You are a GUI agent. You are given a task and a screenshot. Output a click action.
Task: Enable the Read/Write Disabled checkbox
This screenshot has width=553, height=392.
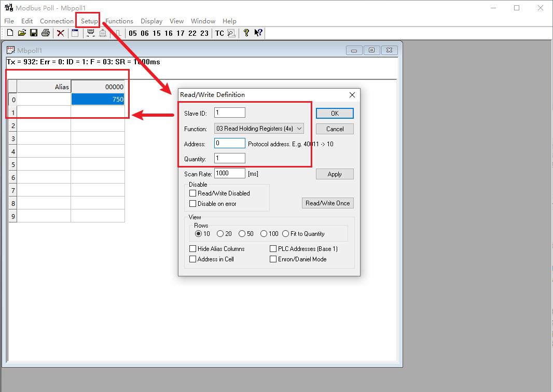click(x=193, y=193)
